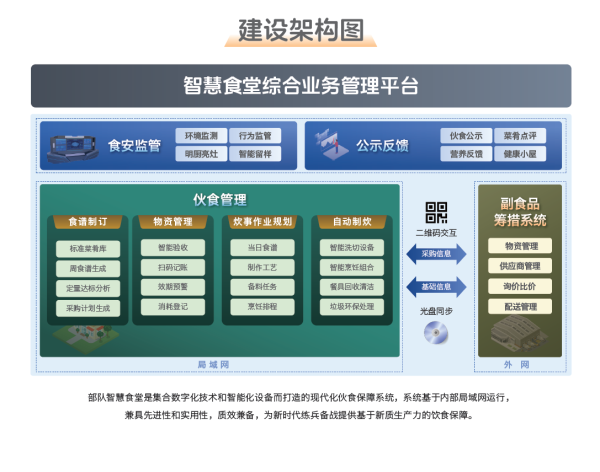
Task: Click the 炊事作业规划 column header
Action: tap(262, 222)
